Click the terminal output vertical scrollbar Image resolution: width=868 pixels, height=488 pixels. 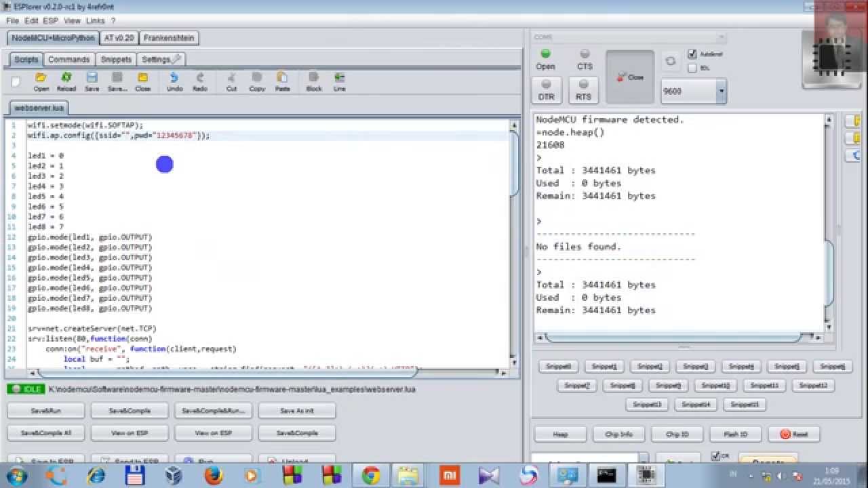tap(828, 222)
